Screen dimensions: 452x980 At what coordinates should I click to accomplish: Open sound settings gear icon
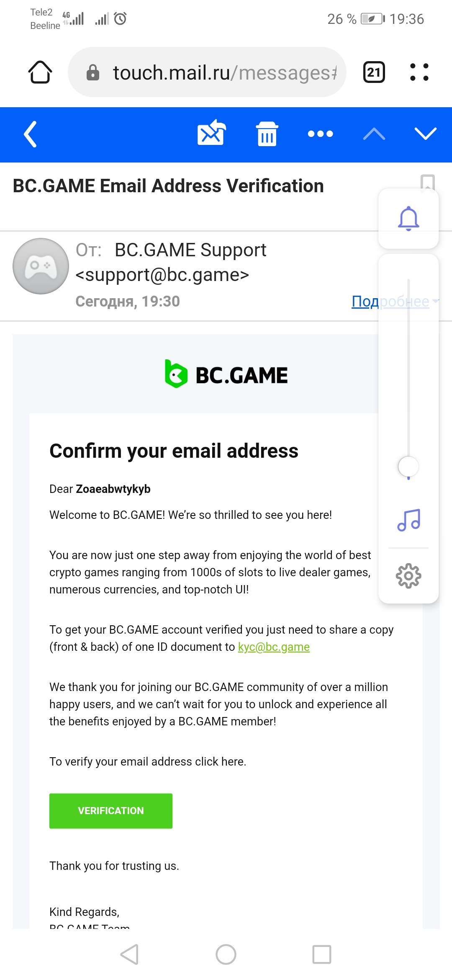(x=408, y=576)
